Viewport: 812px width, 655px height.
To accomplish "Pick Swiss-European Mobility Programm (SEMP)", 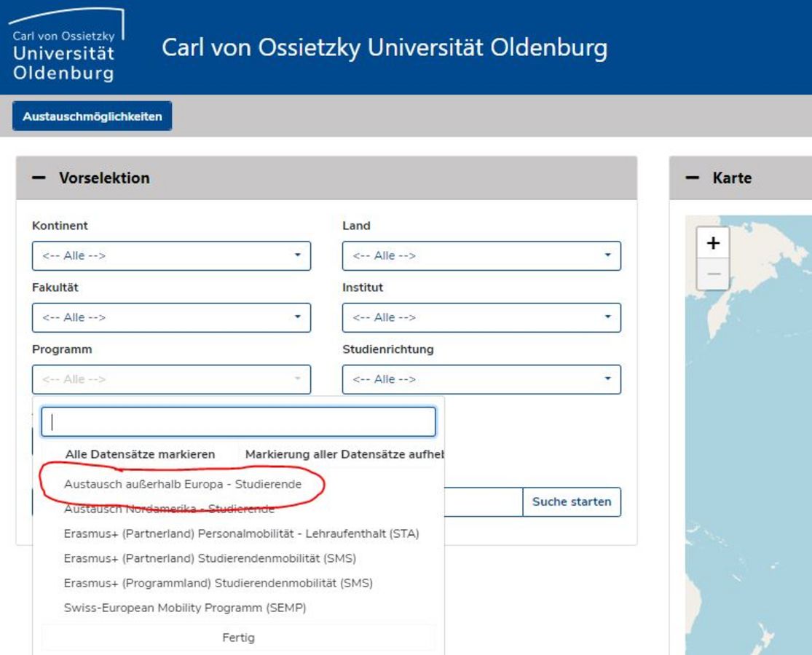I will pyautogui.click(x=184, y=608).
